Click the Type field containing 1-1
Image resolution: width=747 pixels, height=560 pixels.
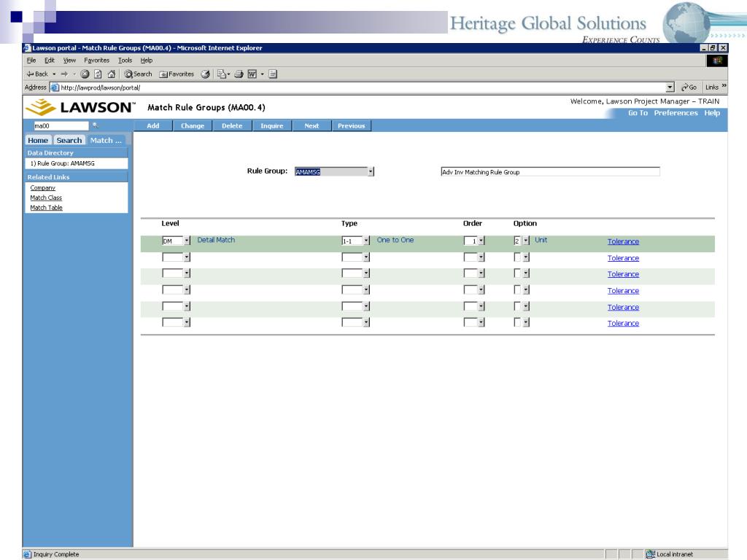[352, 241]
